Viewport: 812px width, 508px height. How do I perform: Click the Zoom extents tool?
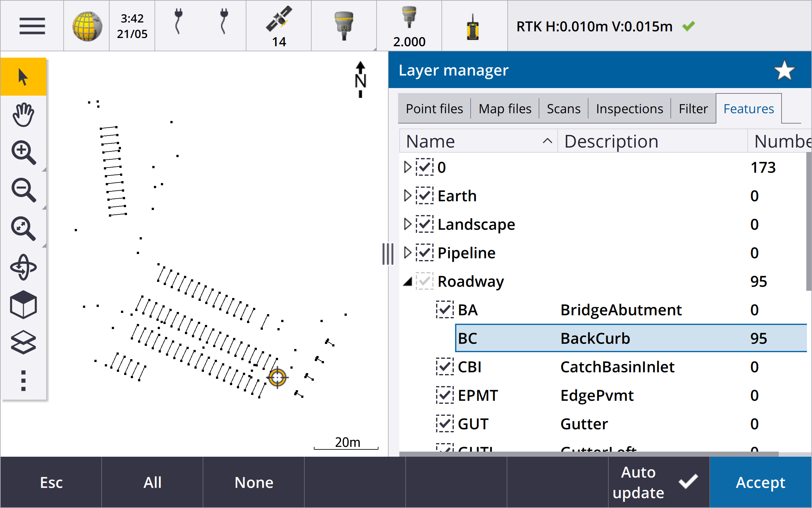pyautogui.click(x=23, y=229)
